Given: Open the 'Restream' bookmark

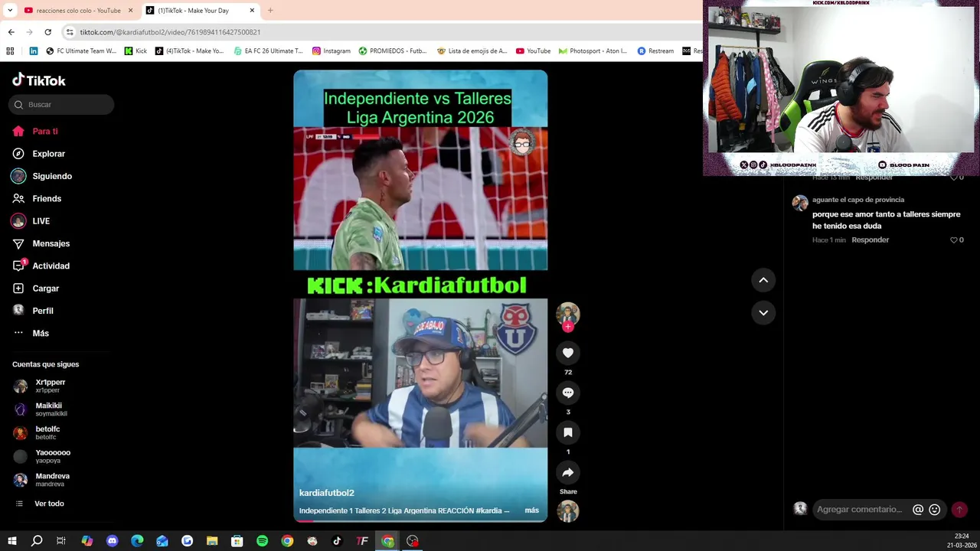Looking at the screenshot, I should pos(655,51).
